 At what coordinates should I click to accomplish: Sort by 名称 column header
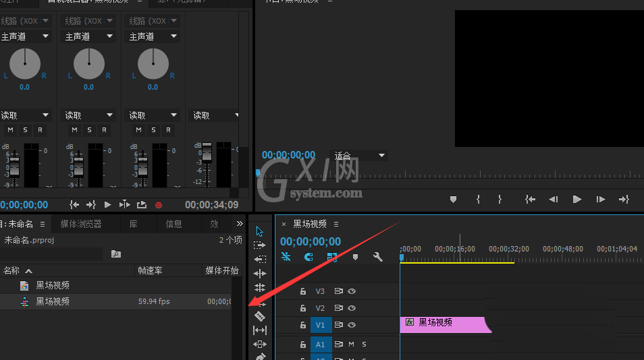click(11, 270)
